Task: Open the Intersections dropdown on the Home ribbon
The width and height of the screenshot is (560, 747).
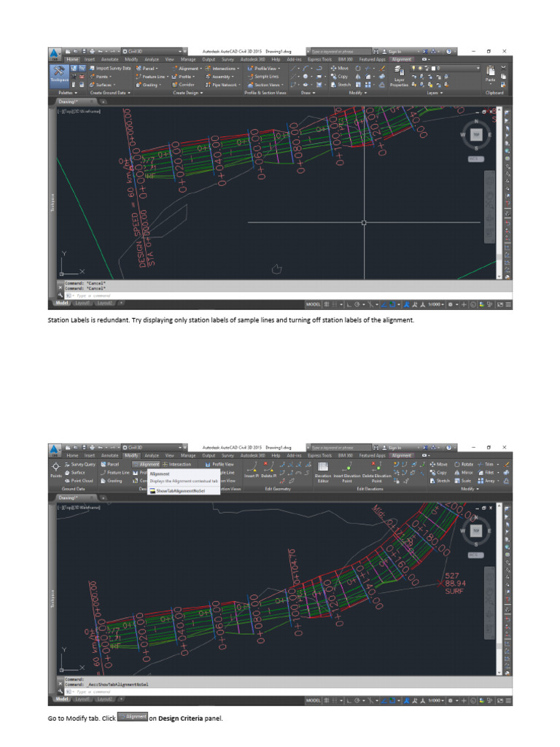Action: pyautogui.click(x=222, y=68)
